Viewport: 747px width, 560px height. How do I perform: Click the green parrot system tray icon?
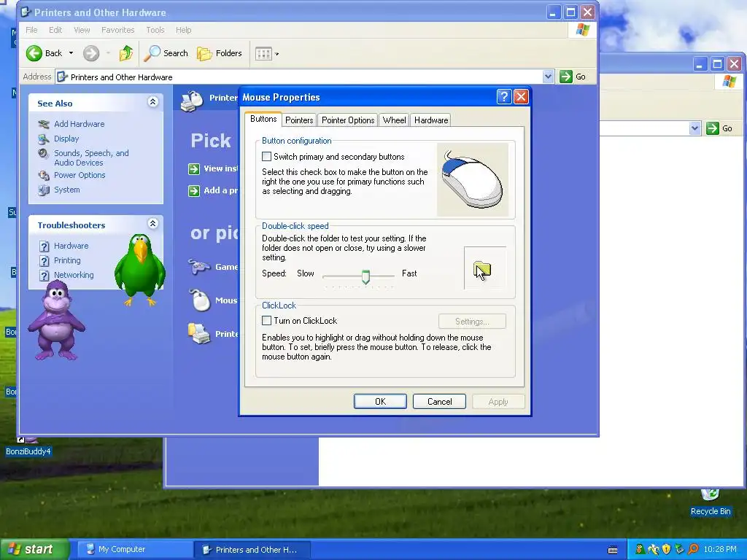pos(640,550)
